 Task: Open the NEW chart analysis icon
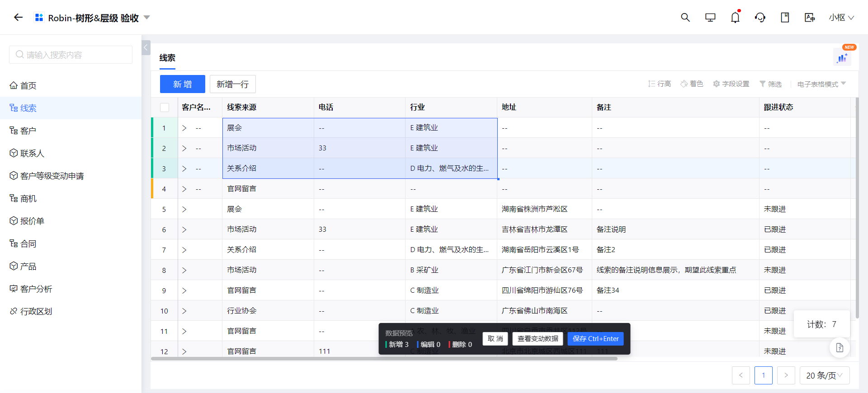(842, 58)
